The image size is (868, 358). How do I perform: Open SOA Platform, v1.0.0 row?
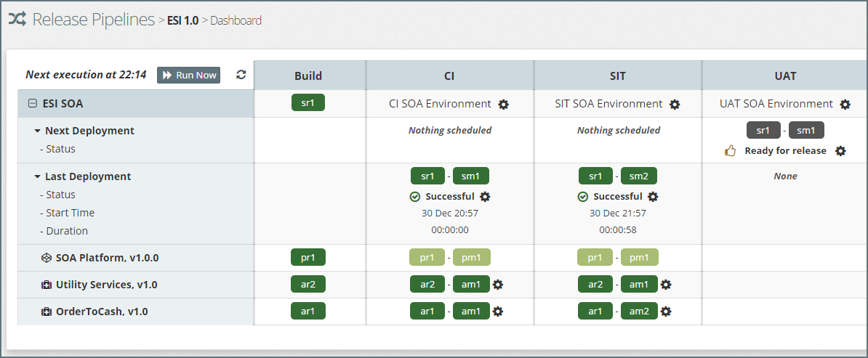point(107,258)
